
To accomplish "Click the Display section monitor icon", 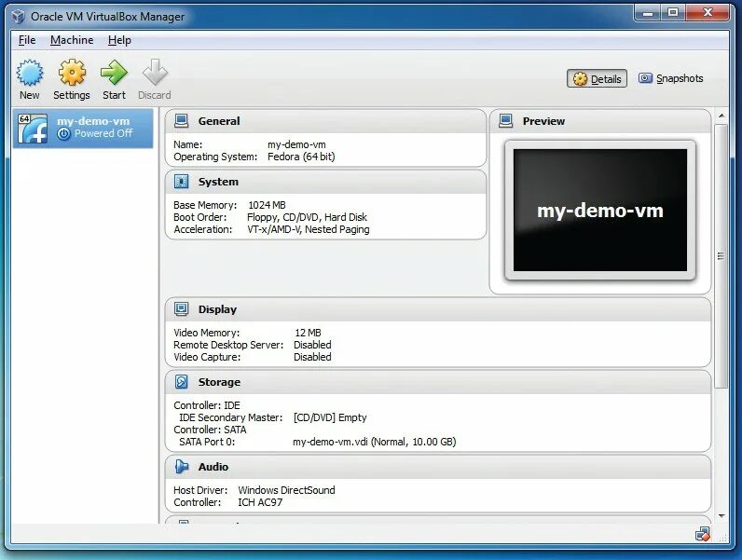I will point(181,309).
